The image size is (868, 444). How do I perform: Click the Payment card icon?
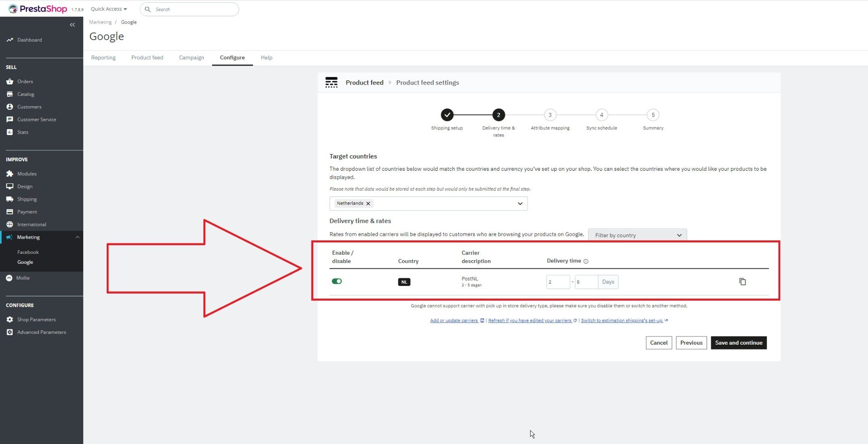coord(9,211)
